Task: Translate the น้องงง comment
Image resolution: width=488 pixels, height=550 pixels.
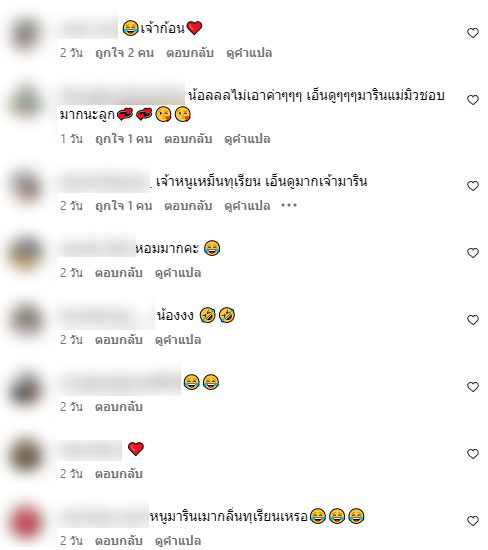Action: [178, 340]
